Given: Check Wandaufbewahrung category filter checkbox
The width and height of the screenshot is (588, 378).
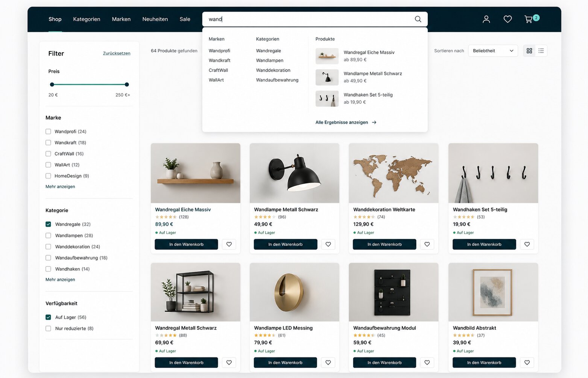Looking at the screenshot, I should click(x=48, y=258).
